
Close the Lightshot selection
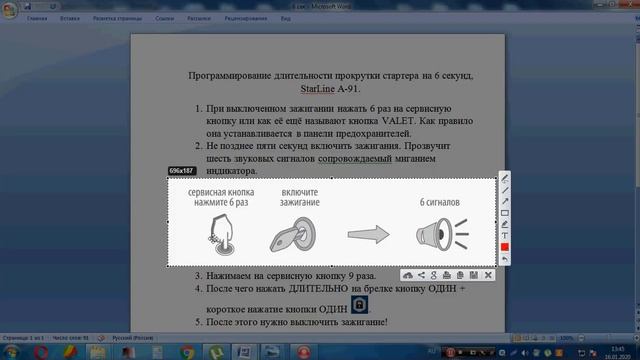click(488, 275)
